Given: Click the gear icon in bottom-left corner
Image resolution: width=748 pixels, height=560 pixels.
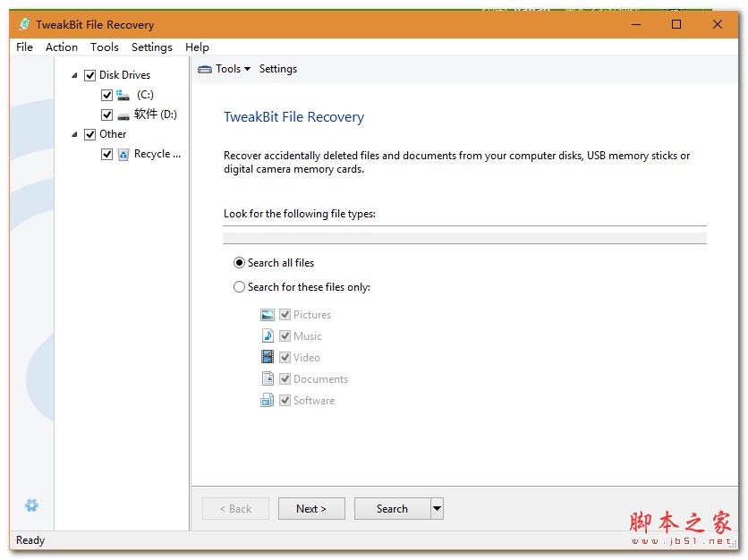Looking at the screenshot, I should (31, 505).
